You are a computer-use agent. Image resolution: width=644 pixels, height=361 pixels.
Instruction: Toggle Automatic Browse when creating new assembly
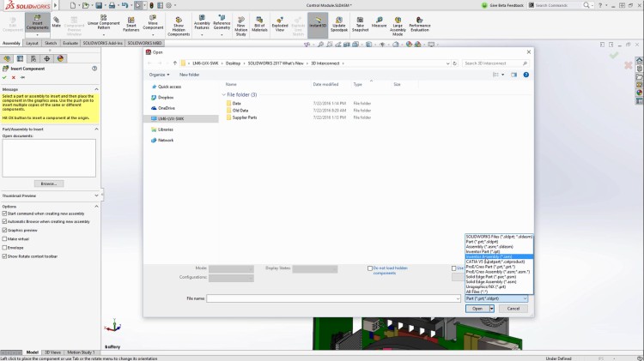coord(4,221)
